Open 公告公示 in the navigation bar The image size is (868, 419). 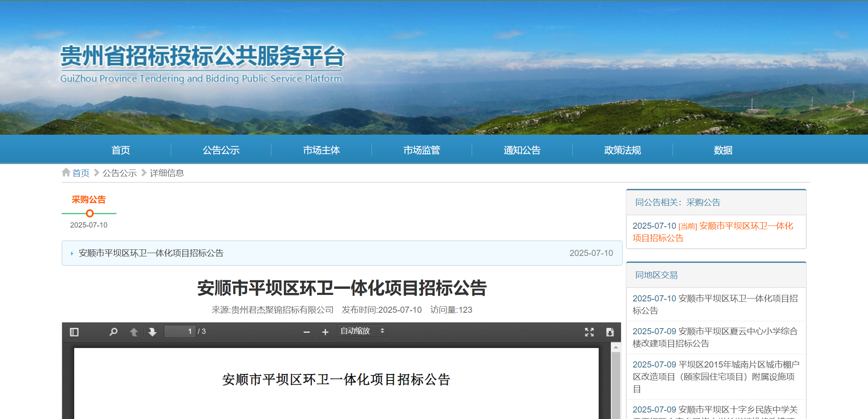tap(221, 150)
